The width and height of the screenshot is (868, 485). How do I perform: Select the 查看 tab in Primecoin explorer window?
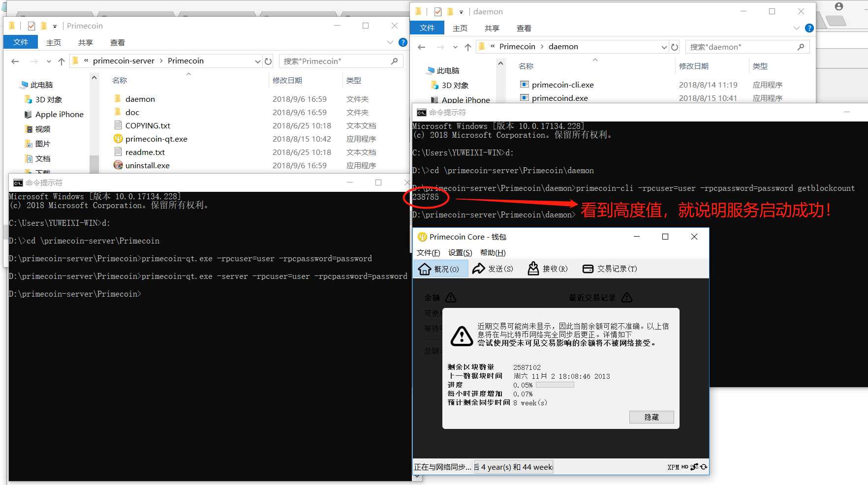pyautogui.click(x=118, y=43)
